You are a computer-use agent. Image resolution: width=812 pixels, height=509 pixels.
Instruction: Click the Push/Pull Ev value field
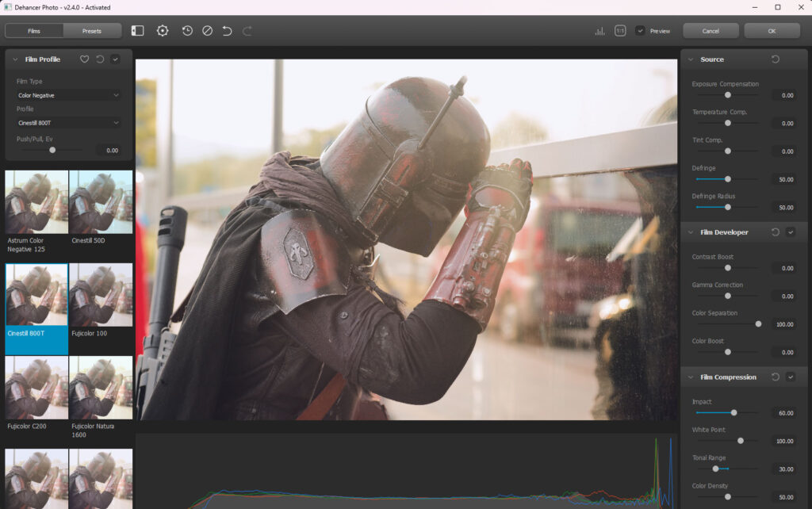[x=109, y=150]
